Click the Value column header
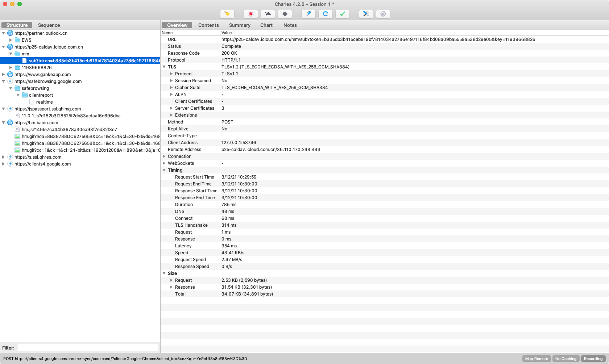 pos(227,33)
